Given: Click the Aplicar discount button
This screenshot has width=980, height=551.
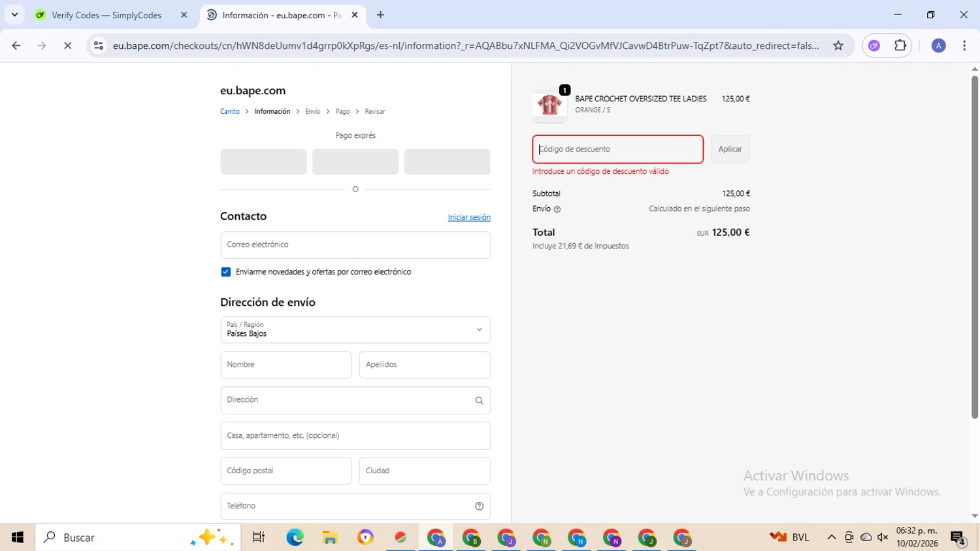Looking at the screenshot, I should pos(730,149).
